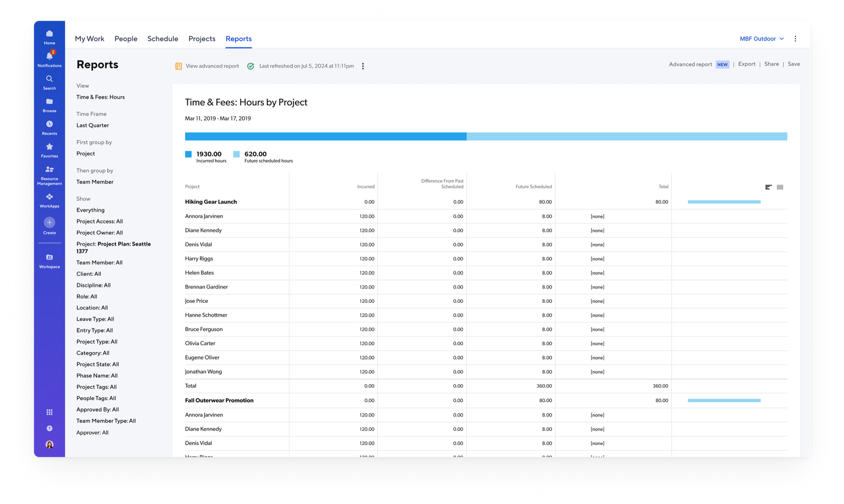Open the MBF Outdoor account dropdown

point(761,39)
